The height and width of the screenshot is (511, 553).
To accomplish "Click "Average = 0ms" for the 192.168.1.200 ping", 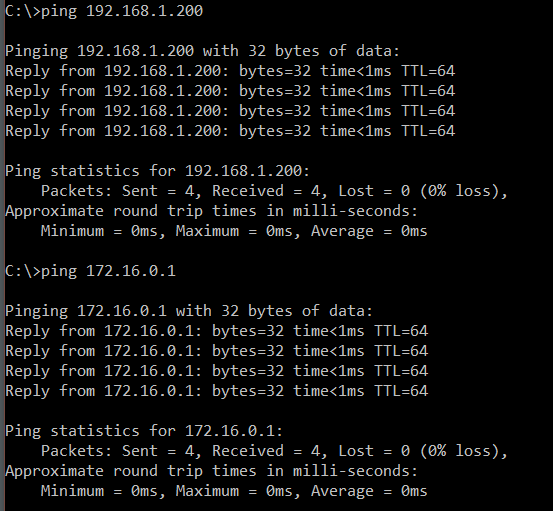I will coord(369,232).
